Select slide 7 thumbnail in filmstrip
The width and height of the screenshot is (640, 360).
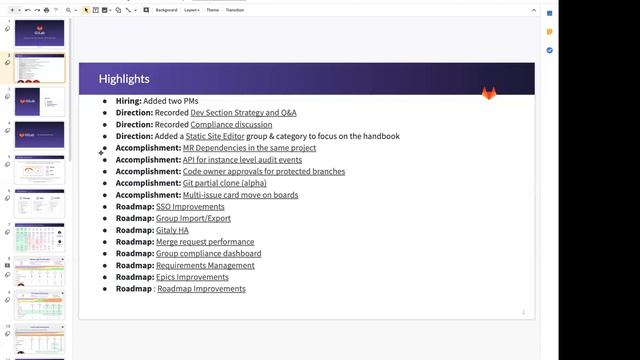[40, 237]
